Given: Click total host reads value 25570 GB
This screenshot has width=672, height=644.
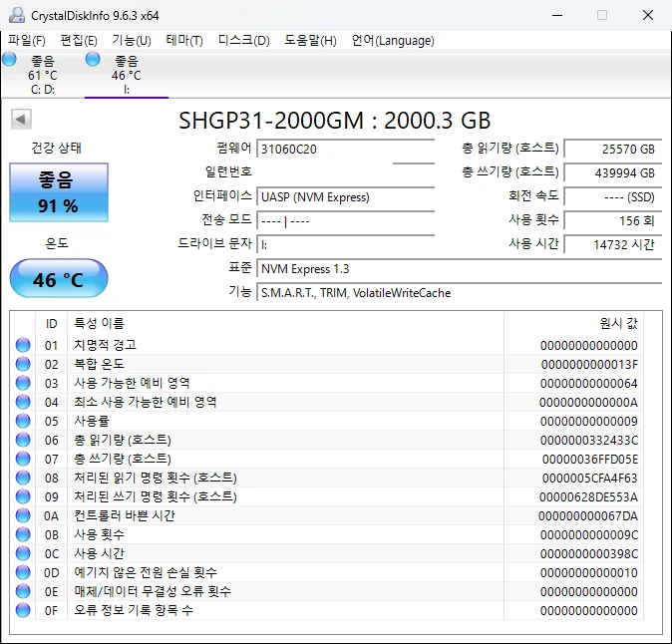Looking at the screenshot, I should [x=613, y=150].
